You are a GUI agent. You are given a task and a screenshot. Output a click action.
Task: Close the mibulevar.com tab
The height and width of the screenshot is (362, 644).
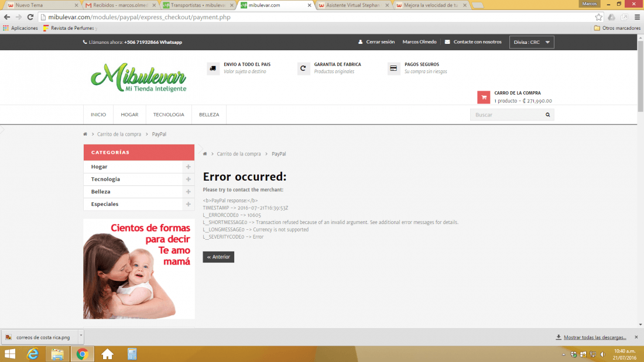coord(309,5)
